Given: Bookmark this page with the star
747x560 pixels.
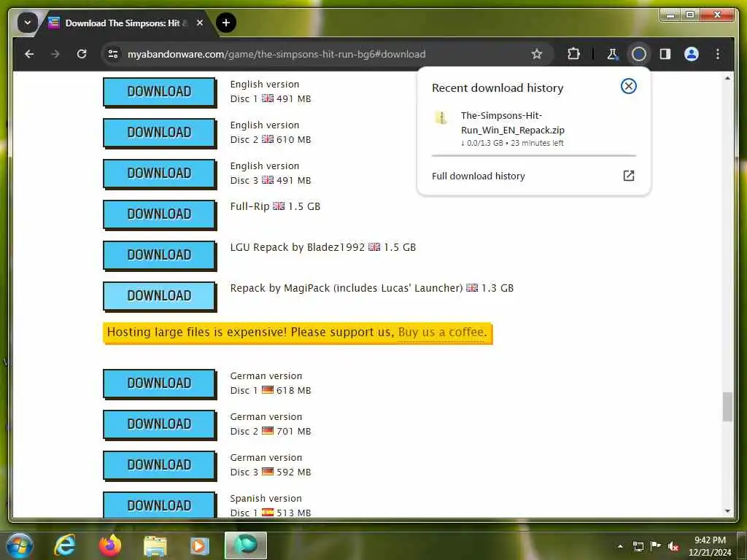Looking at the screenshot, I should coord(537,54).
